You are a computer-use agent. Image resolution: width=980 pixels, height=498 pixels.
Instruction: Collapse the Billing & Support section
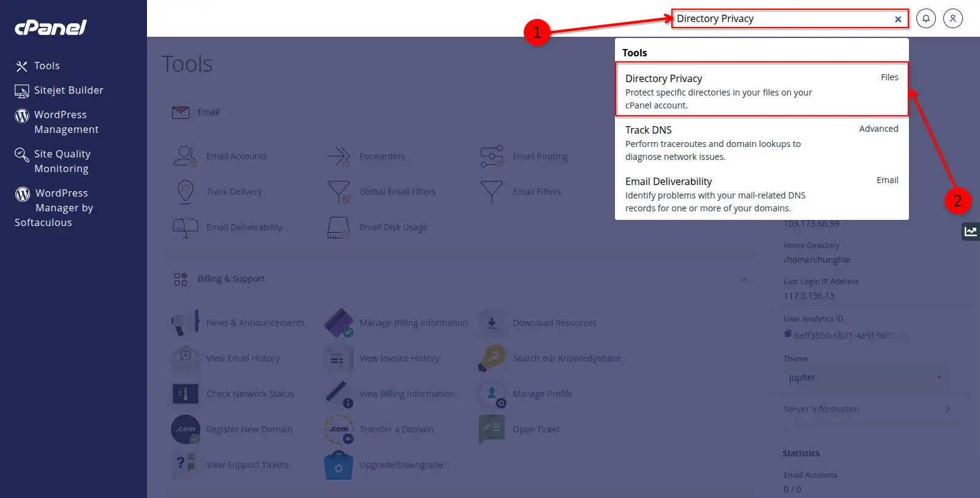tap(744, 280)
